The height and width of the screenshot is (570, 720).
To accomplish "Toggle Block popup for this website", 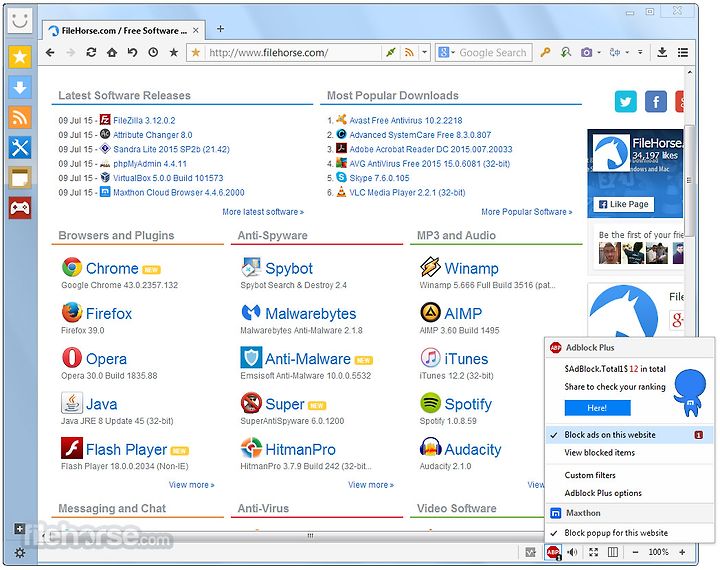I will [x=629, y=533].
